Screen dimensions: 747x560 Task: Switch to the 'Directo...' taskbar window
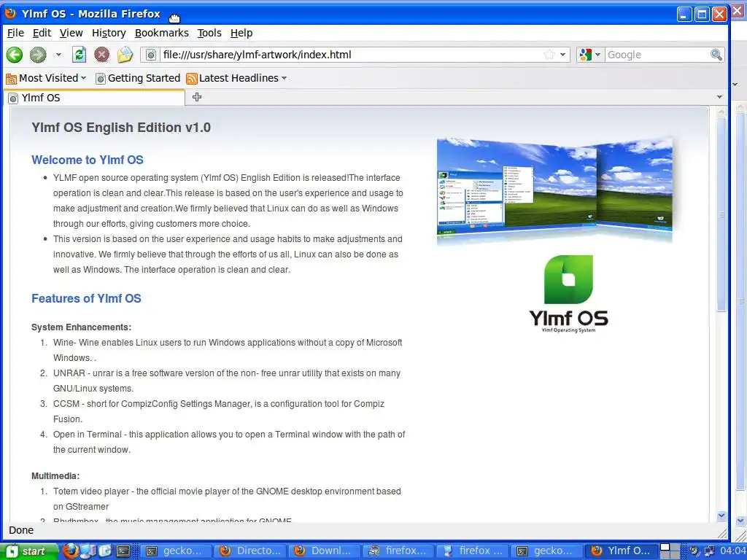251,551
